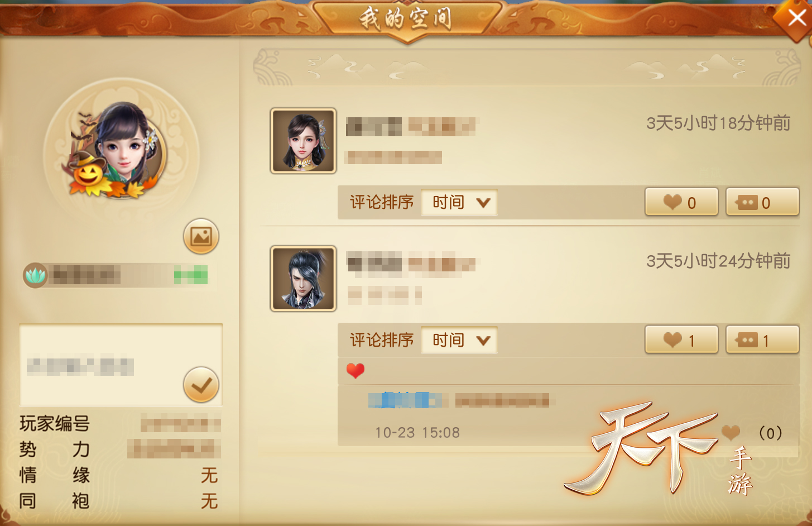Viewport: 812px width, 526px height.
Task: Expand first post's 时间 sort dropdown
Action: tap(459, 202)
